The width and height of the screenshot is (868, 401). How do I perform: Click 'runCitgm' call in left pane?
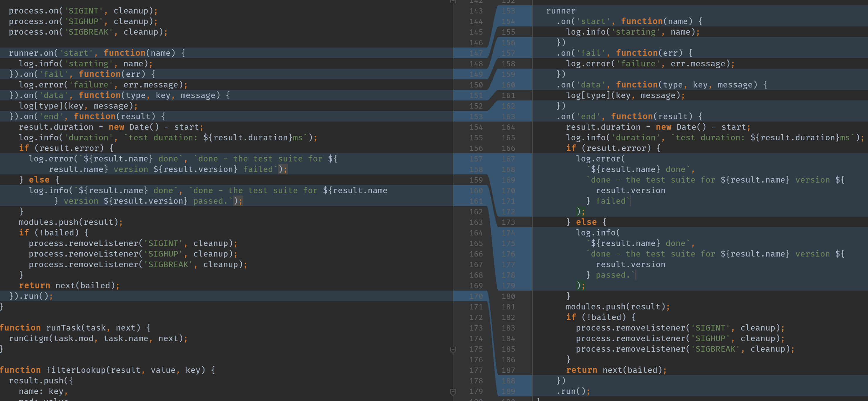pyautogui.click(x=29, y=338)
